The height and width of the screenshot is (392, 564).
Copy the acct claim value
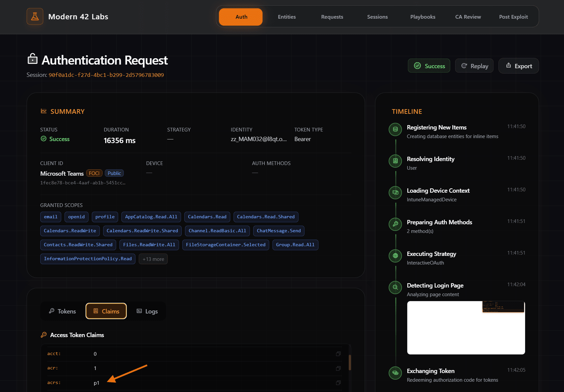338,354
